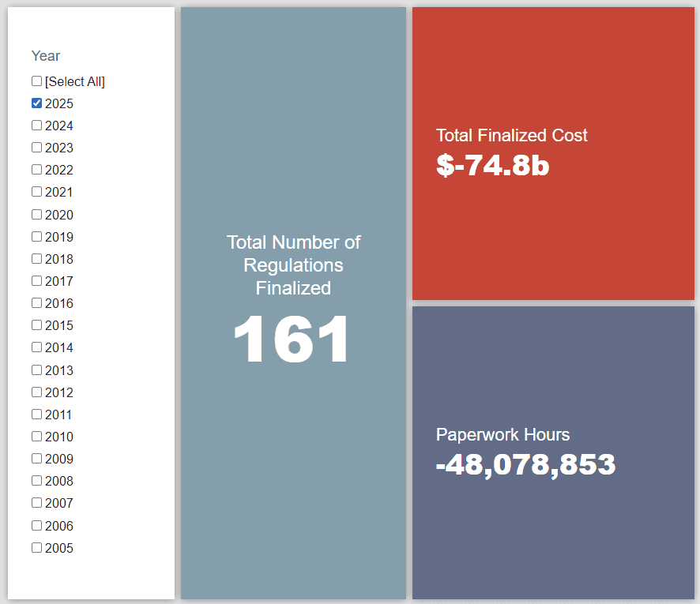700x604 pixels.
Task: Select the 2006 year checkbox
Action: coord(37,526)
